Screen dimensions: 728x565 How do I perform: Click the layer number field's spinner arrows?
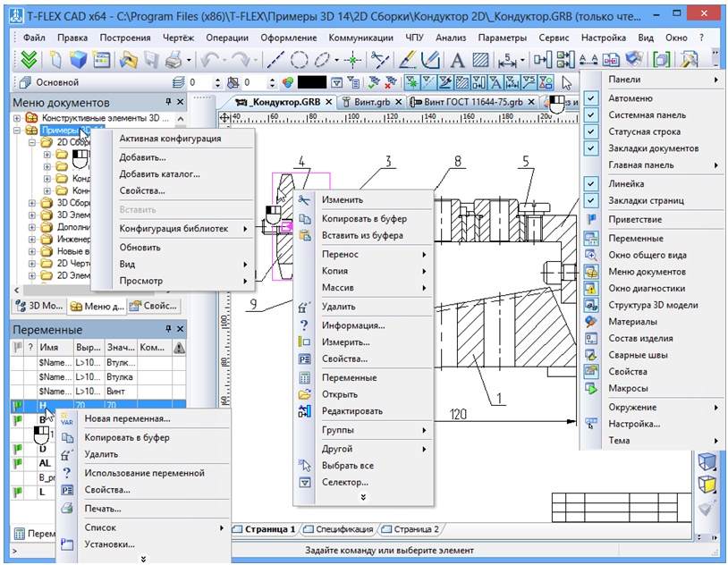pos(217,82)
